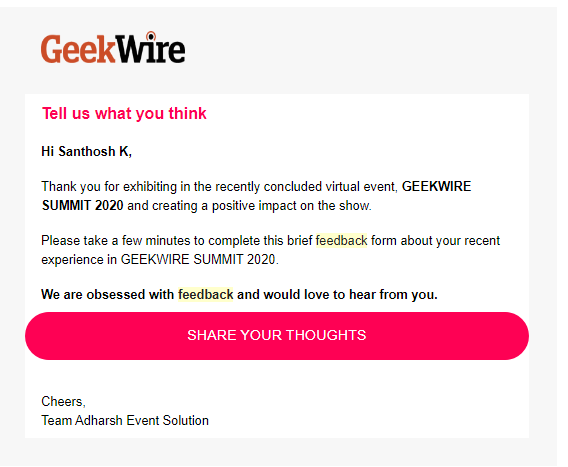Click bold "We are obsessed with" text
This screenshot has height=467, width=568.
[108, 294]
